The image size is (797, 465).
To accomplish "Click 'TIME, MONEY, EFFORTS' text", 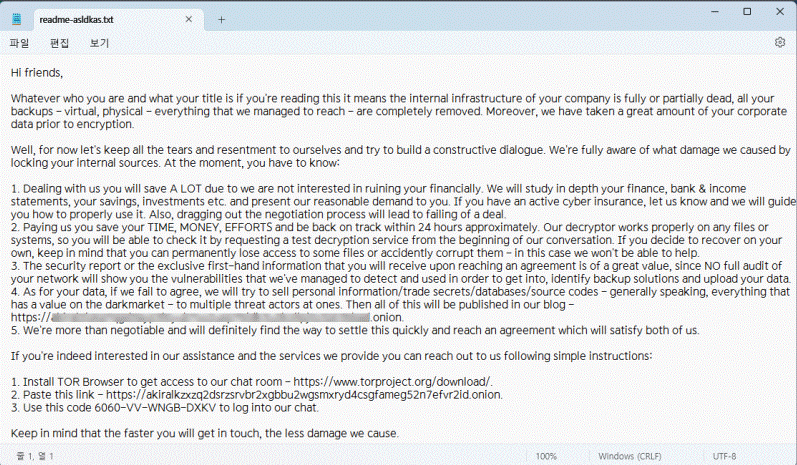I will (210, 227).
